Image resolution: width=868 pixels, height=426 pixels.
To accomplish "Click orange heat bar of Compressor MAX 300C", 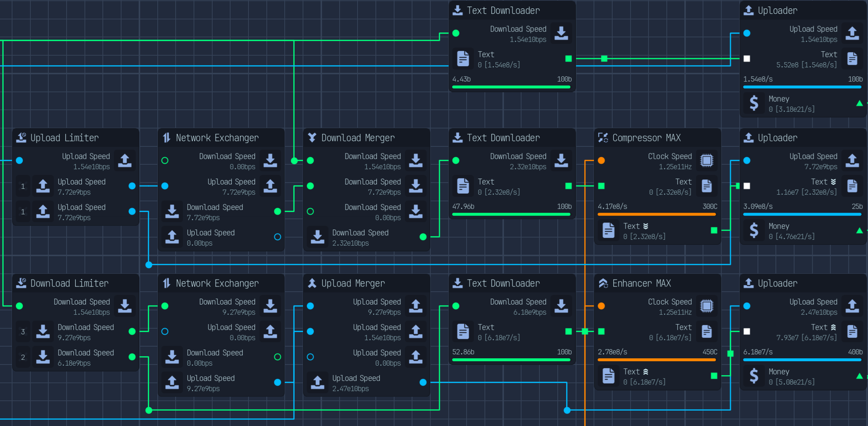I will [656, 214].
